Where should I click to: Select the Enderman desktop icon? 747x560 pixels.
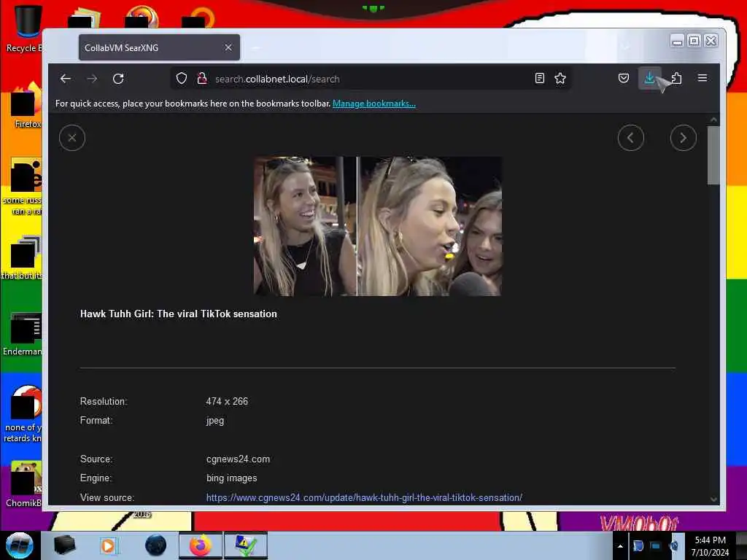(x=24, y=333)
